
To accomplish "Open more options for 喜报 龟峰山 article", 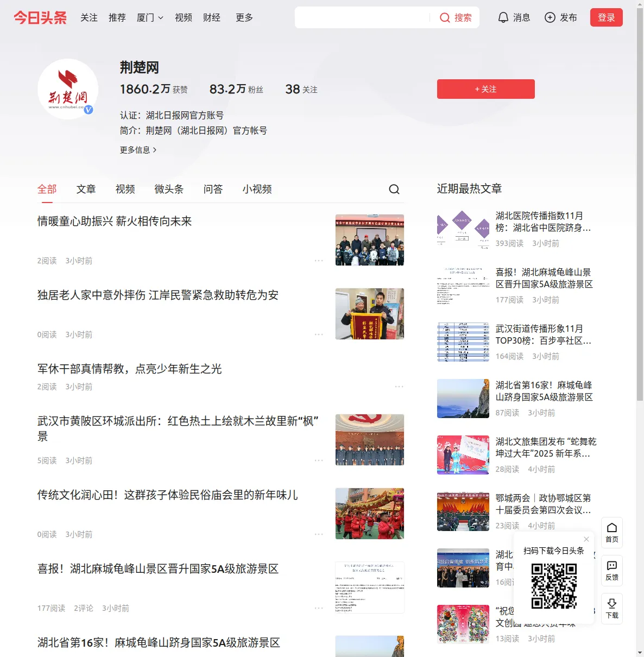I will pyautogui.click(x=319, y=608).
